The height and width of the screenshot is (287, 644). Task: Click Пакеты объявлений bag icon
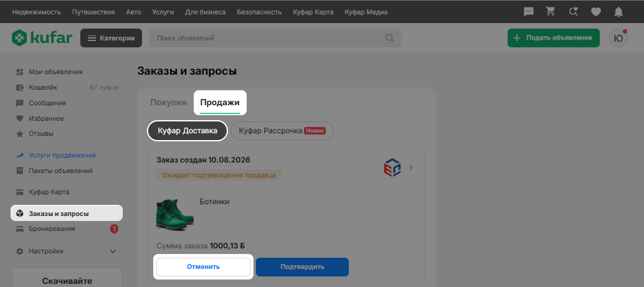coord(19,171)
